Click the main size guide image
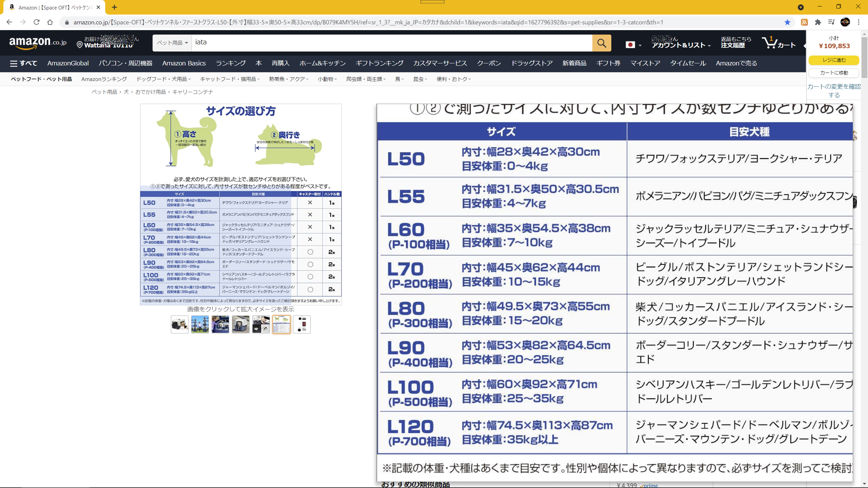The image size is (868, 488). pyautogui.click(x=241, y=204)
